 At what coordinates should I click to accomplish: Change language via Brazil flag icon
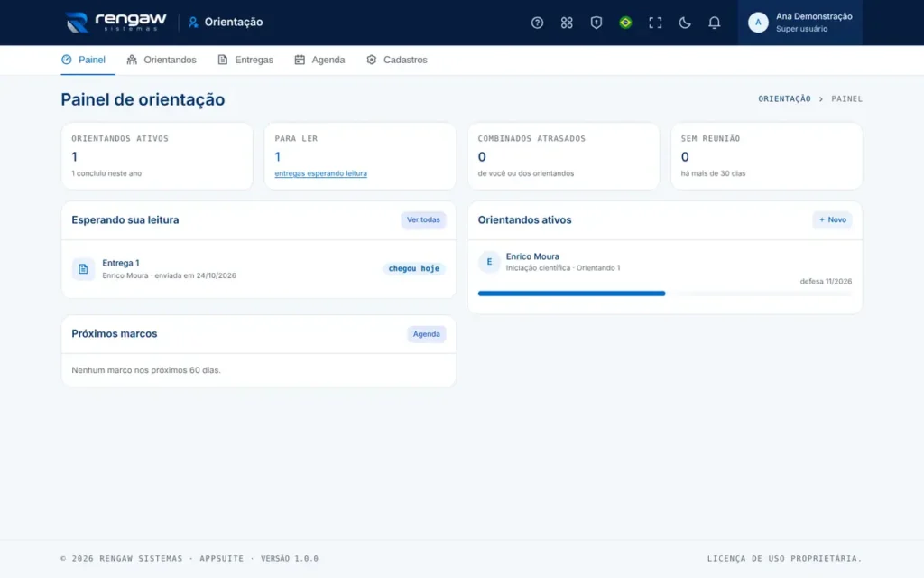[x=625, y=23]
